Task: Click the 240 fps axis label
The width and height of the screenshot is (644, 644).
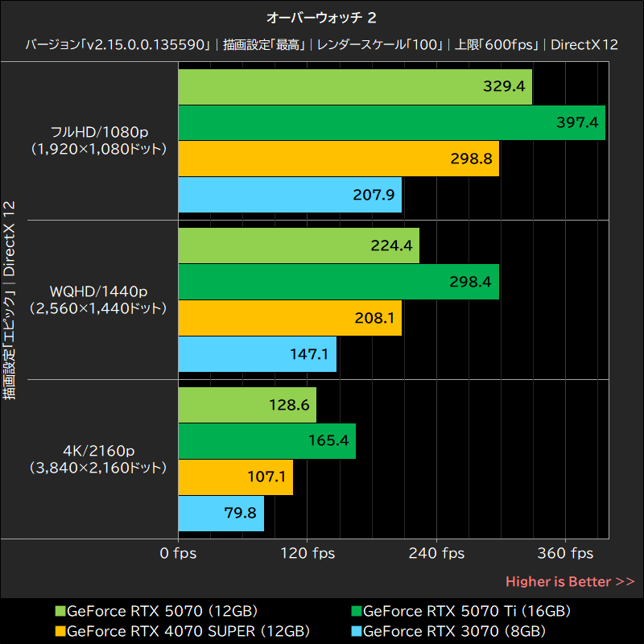Action: coord(436,553)
